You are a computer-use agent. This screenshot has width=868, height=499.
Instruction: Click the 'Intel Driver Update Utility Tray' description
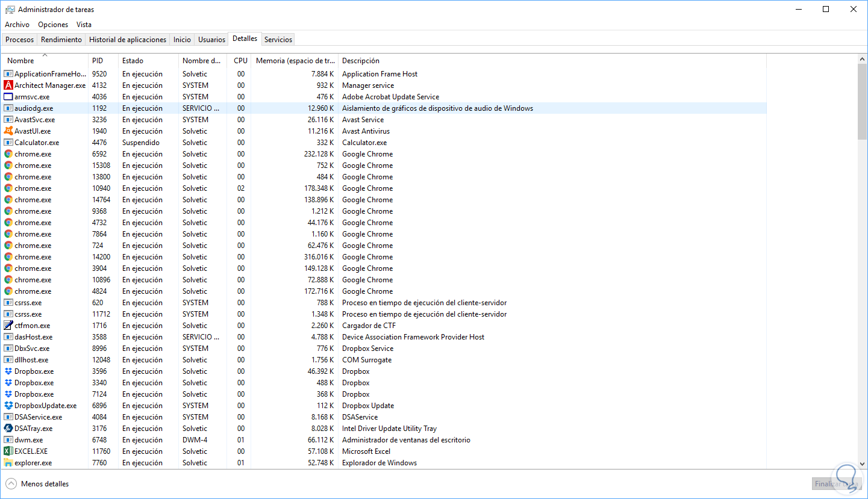point(389,429)
